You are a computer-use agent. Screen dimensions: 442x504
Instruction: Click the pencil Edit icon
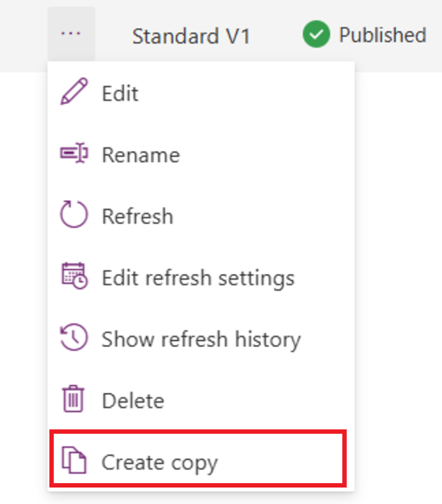[x=74, y=91]
